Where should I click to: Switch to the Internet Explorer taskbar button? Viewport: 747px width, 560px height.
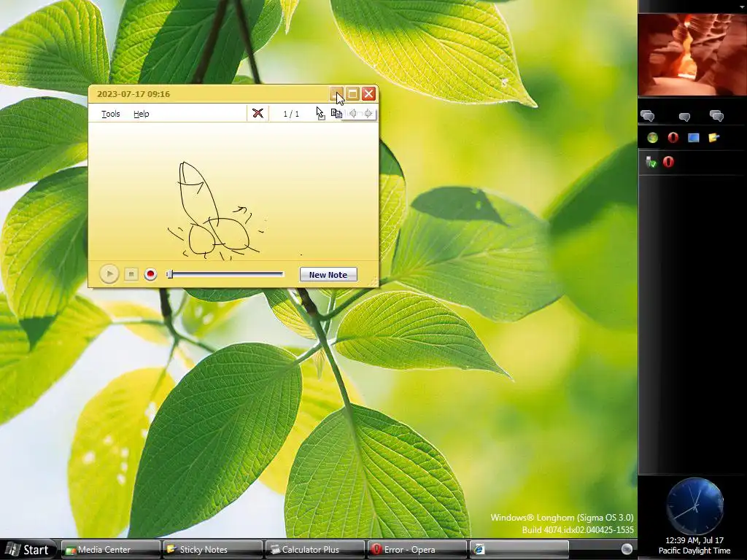click(x=519, y=550)
